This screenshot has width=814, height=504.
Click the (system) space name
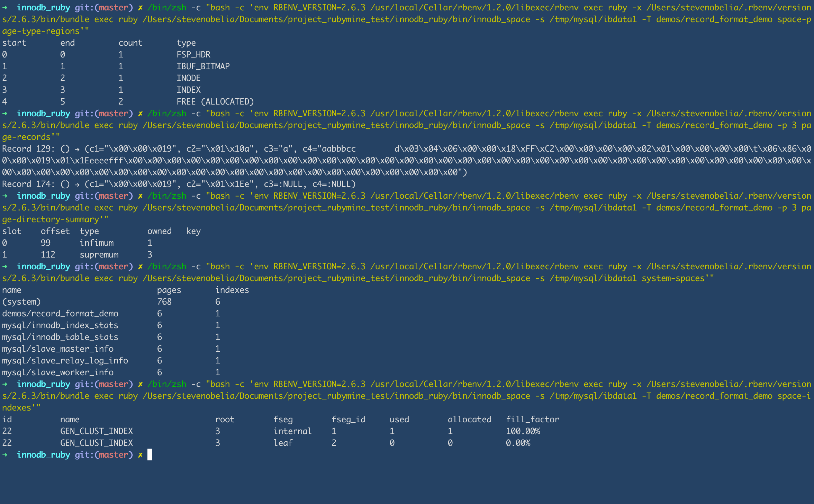coord(21,302)
